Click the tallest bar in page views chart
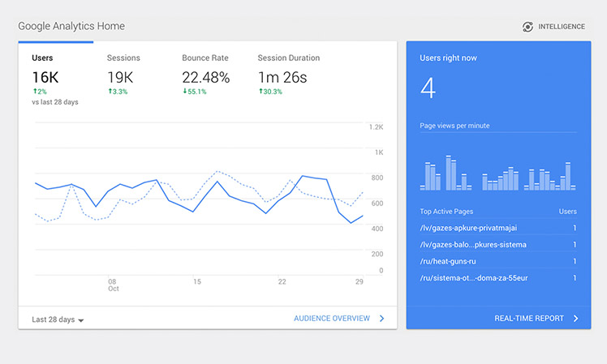607x364 pixels. pos(448,173)
